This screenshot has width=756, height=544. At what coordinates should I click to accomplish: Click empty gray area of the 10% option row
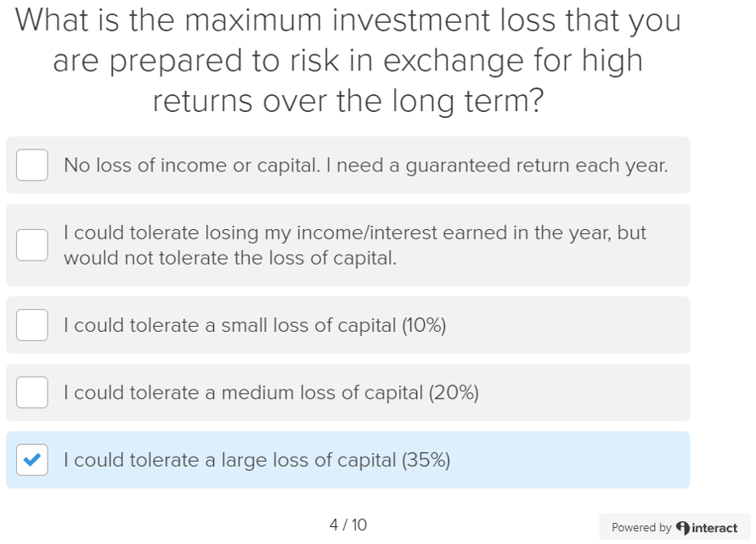578,325
